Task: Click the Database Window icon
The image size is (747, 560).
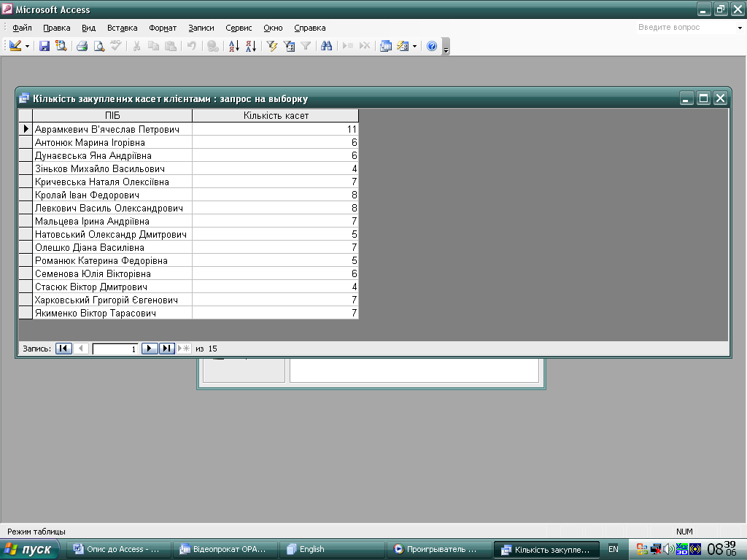Action: click(386, 46)
